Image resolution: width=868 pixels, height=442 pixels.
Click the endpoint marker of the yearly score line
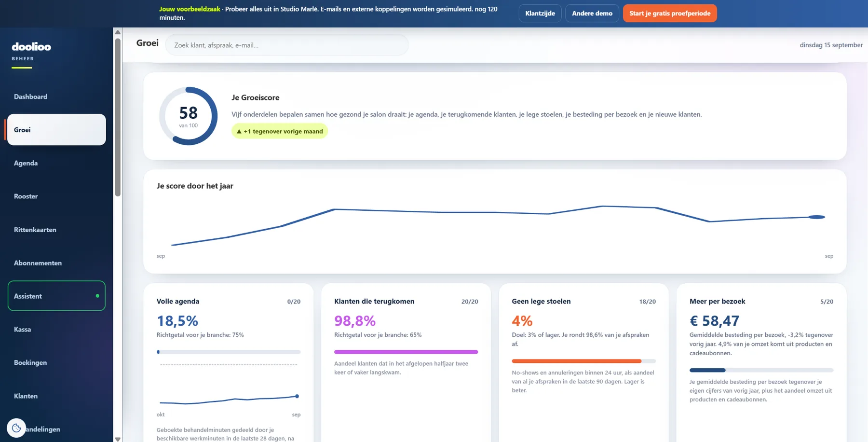tap(817, 217)
